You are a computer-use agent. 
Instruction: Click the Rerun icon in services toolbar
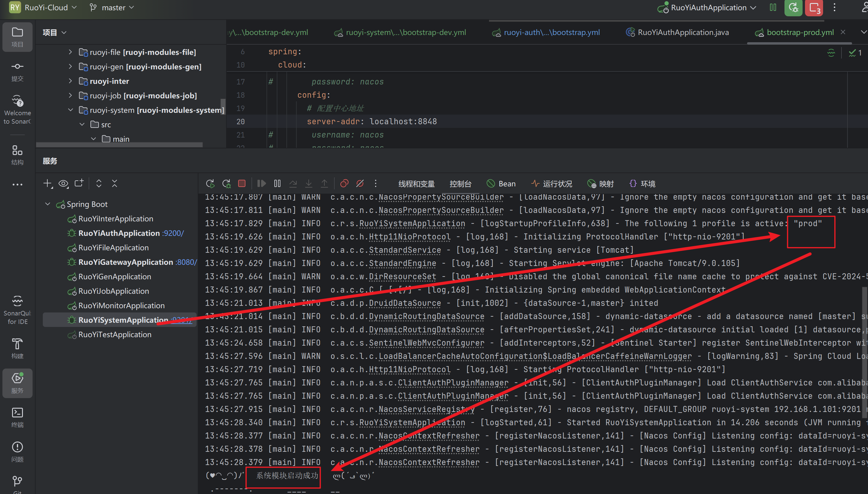point(210,184)
